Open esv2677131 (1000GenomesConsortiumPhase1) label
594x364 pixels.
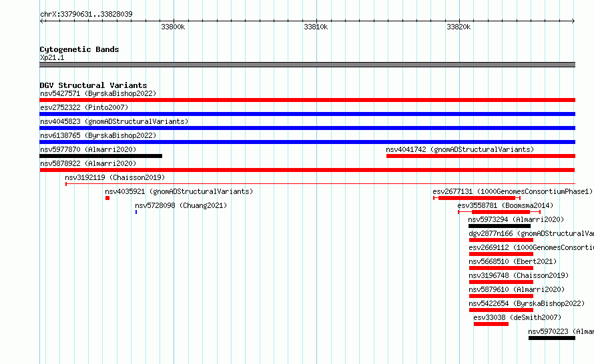[x=513, y=191]
